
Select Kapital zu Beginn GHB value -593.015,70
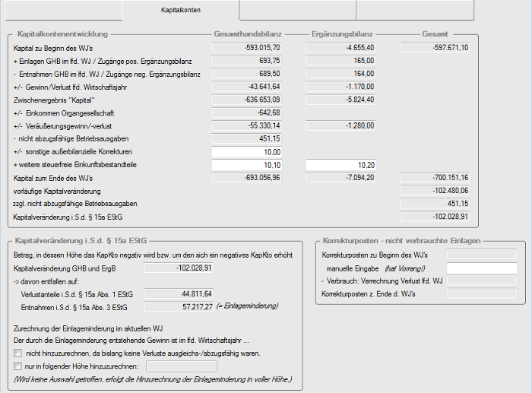click(x=247, y=48)
